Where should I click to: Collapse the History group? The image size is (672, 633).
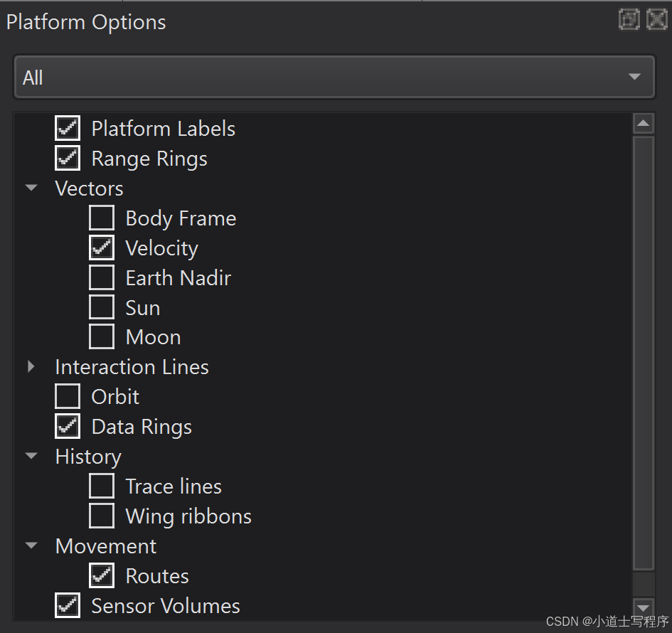point(31,456)
